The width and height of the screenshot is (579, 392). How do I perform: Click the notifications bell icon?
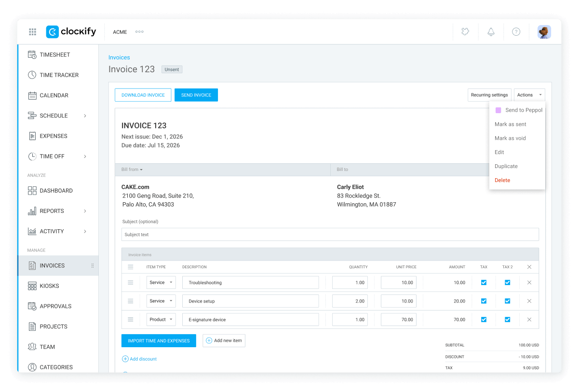point(491,32)
